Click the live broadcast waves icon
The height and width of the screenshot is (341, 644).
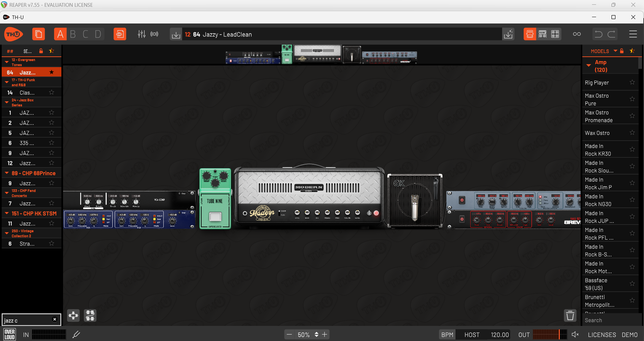(x=154, y=34)
